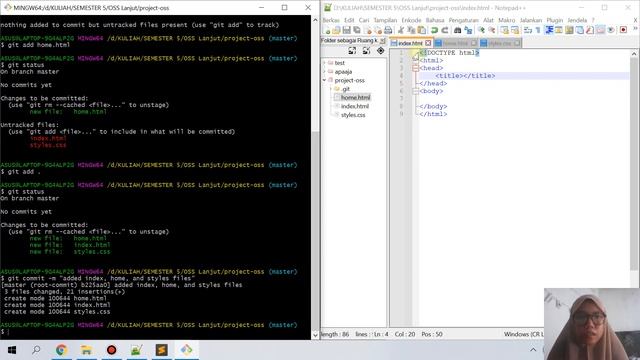Select home.html in the workspace tree
Screen dimensions: 640x360
coord(355,98)
